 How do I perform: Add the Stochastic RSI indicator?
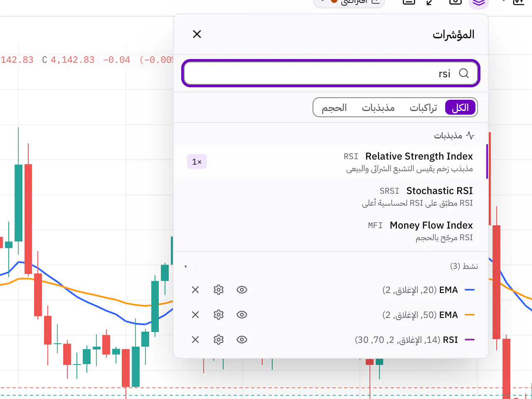click(x=331, y=197)
